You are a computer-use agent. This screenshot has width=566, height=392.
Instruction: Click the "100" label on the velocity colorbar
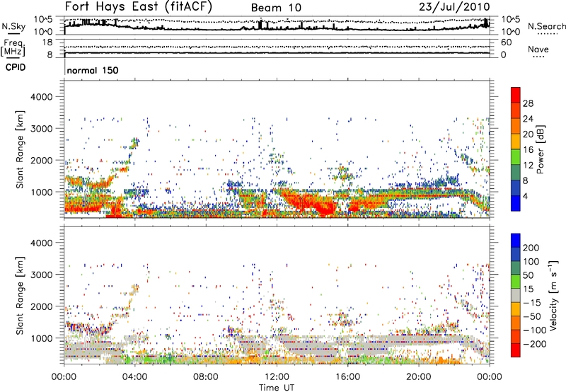tap(531, 262)
